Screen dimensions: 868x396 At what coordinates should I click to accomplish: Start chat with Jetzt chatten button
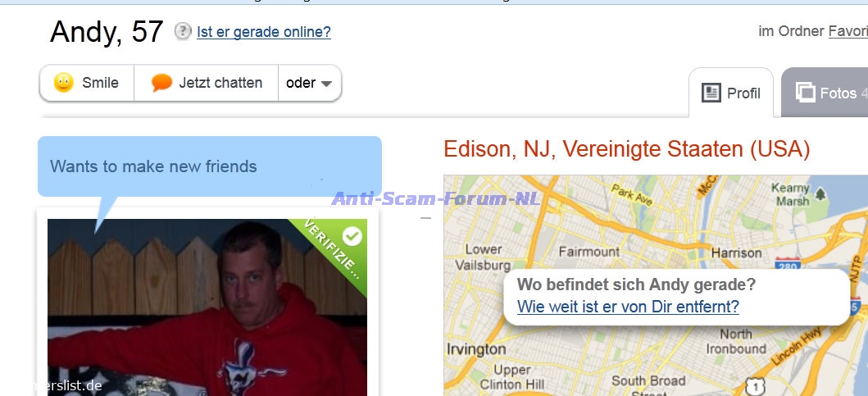(x=206, y=83)
